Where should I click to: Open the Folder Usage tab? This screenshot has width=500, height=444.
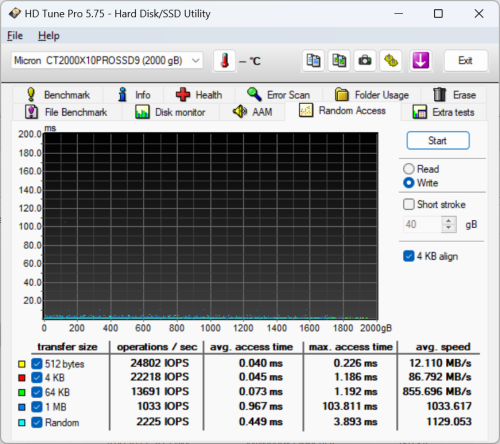372,95
